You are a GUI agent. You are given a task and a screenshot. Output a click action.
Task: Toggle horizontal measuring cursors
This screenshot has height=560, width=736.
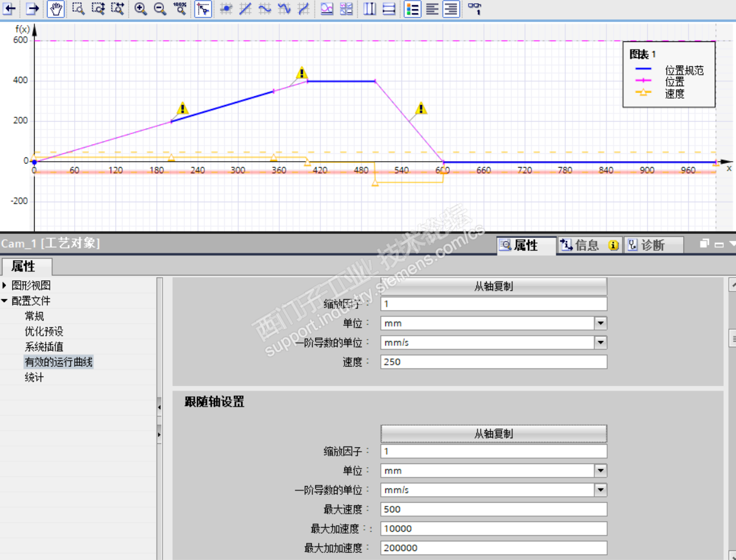click(389, 8)
